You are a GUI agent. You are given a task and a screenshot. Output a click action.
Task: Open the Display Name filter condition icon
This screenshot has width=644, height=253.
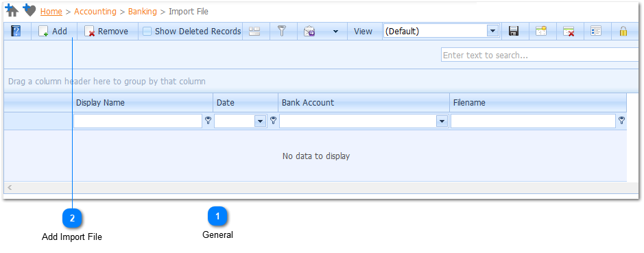point(208,121)
